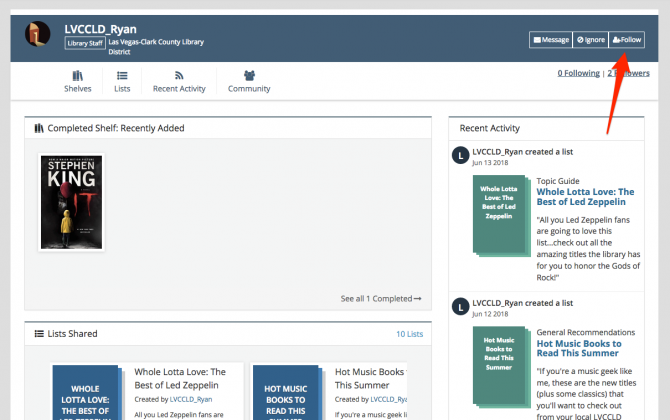670x420 pixels.
Task: Open the Stephen King IT book cover
Action: [x=71, y=202]
